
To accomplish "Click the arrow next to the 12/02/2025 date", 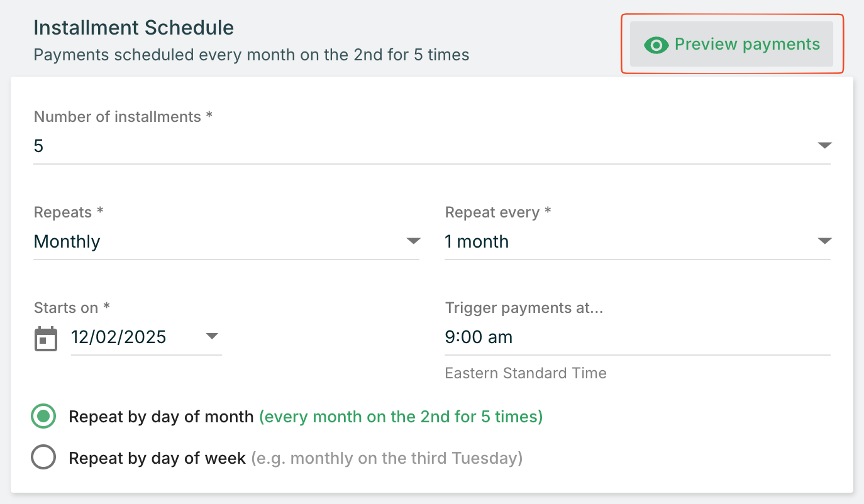I will (x=212, y=337).
